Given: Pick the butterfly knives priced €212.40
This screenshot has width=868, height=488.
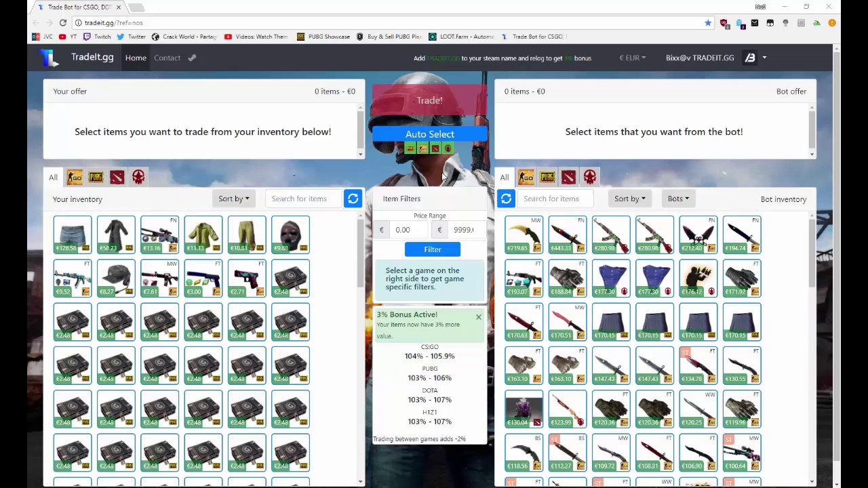Looking at the screenshot, I should pyautogui.click(x=698, y=235).
